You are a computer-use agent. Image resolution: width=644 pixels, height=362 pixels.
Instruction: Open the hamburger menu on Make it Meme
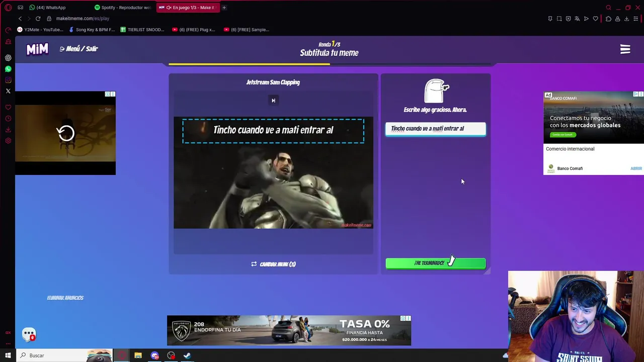[x=625, y=49]
